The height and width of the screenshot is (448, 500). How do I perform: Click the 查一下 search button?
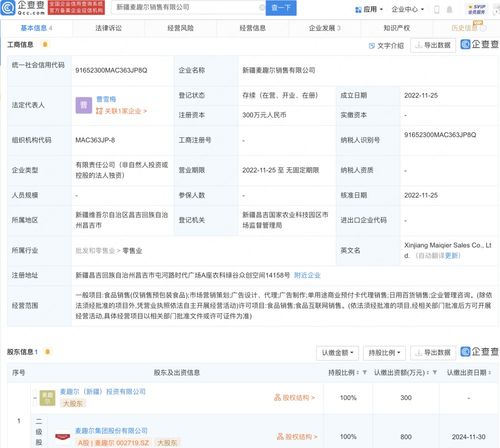tap(281, 8)
